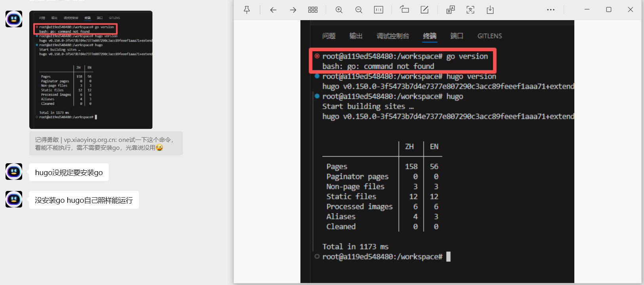The width and height of the screenshot is (644, 285).
Task: Maximize the image viewer window
Action: (609, 9)
